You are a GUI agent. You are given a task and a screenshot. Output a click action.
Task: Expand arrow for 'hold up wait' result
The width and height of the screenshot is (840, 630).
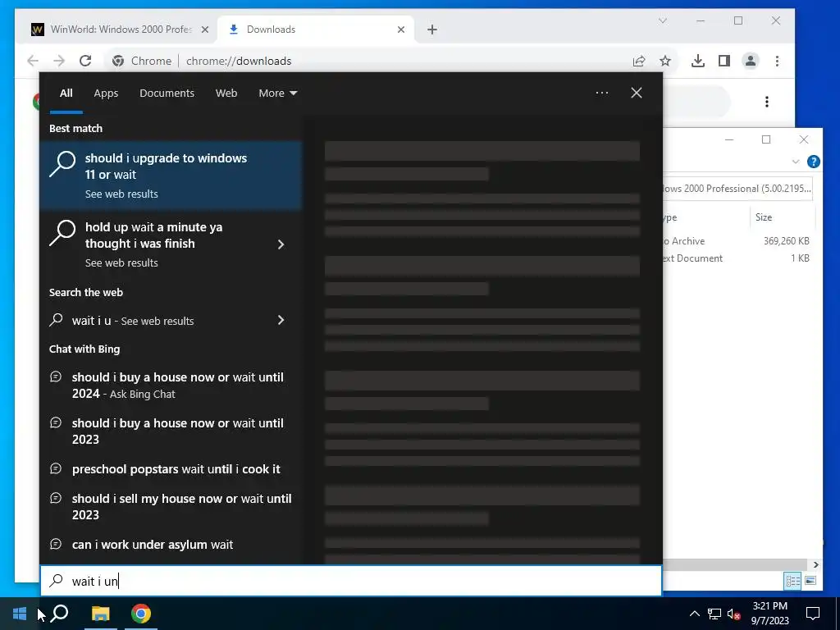click(x=281, y=244)
